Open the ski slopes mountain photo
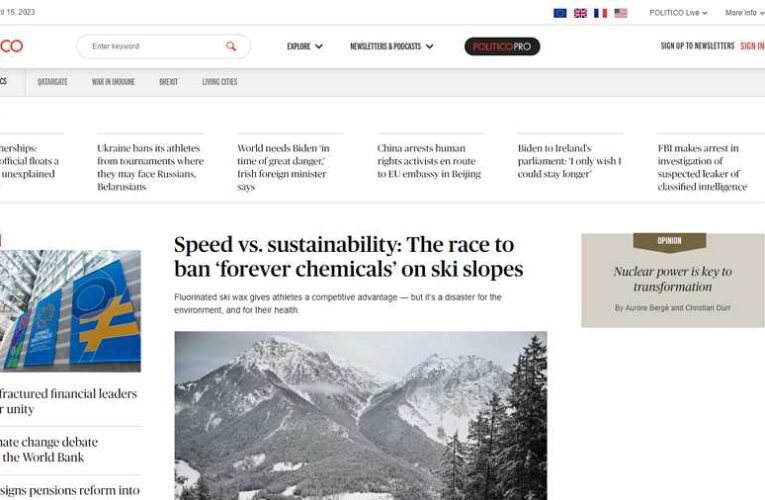 [x=361, y=415]
